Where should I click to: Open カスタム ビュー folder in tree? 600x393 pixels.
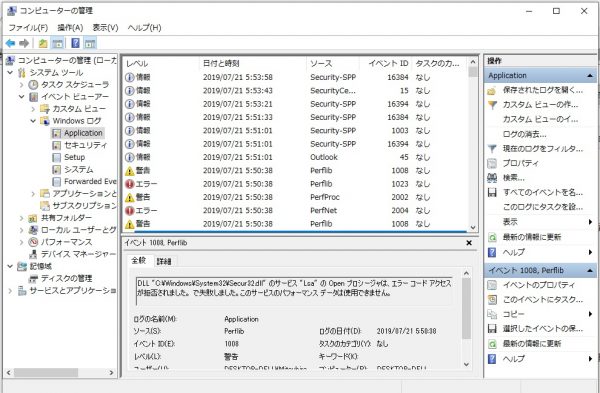point(79,109)
